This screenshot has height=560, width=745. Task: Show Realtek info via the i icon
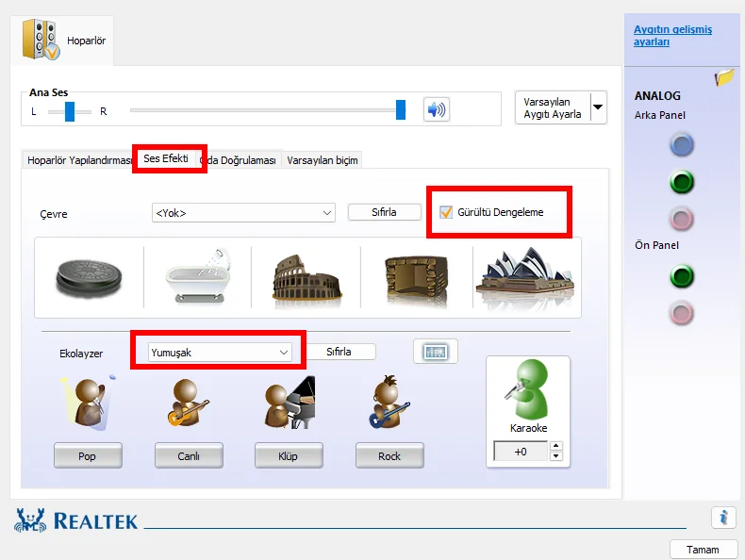tap(723, 517)
